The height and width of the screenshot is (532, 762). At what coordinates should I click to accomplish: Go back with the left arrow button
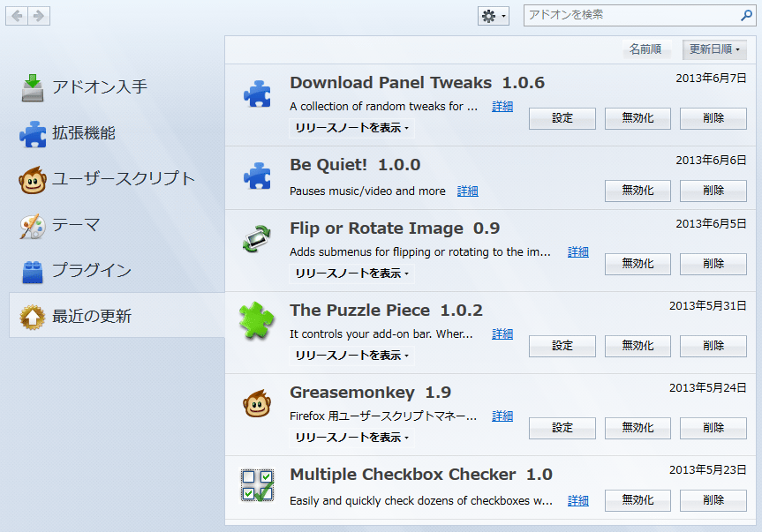pos(17,16)
